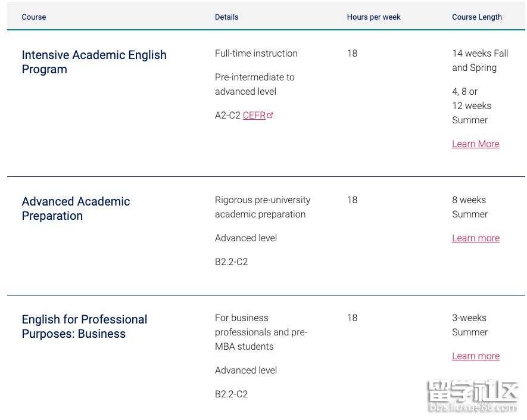Open English for Professional Purposes: Business title
The width and height of the screenshot is (527, 420).
[x=84, y=326]
